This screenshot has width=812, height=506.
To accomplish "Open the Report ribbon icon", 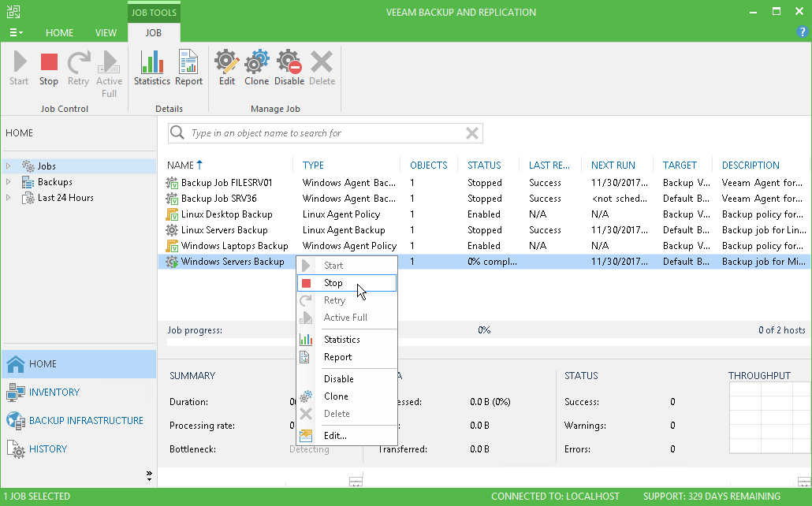I will tap(188, 69).
